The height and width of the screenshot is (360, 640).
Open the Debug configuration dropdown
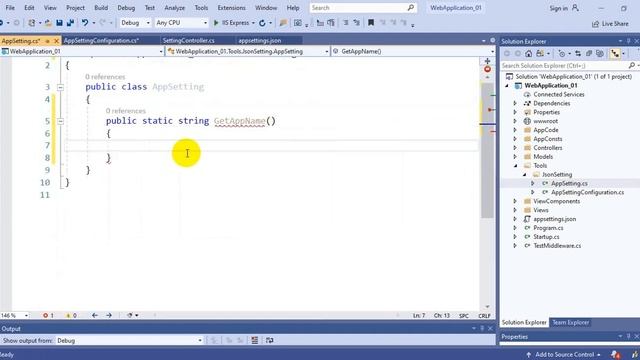(135, 23)
